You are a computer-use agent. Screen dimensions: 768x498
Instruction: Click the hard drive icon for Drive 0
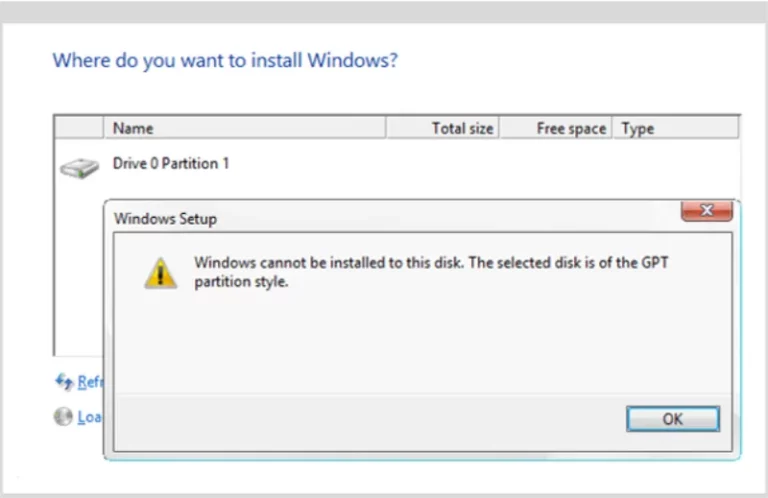79,168
